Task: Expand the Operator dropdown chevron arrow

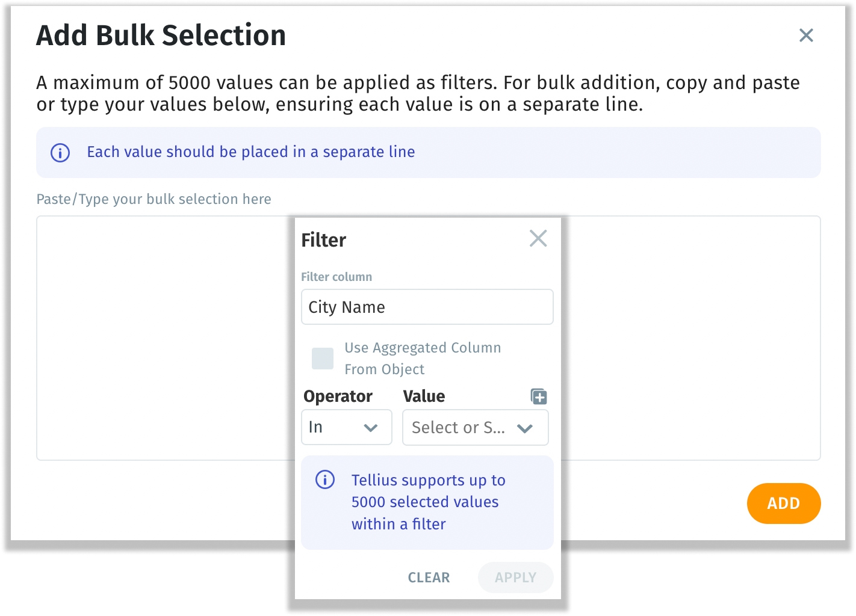Action: click(x=371, y=428)
